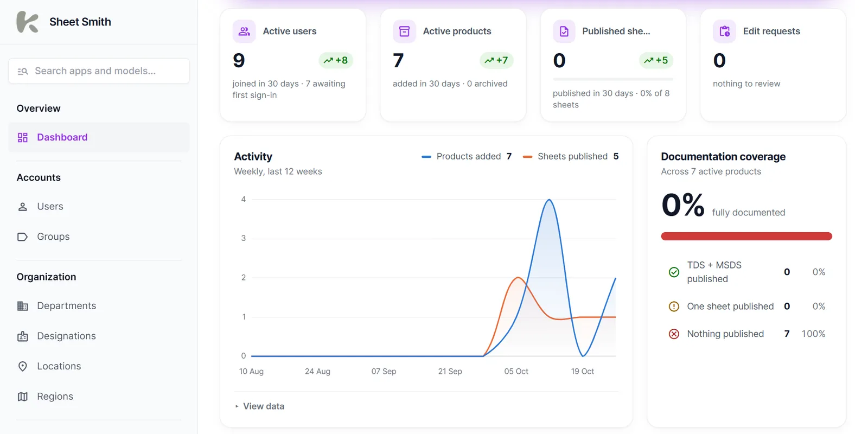Click the green check icon for TDS + MSDS
The image size is (868, 434).
[674, 272]
